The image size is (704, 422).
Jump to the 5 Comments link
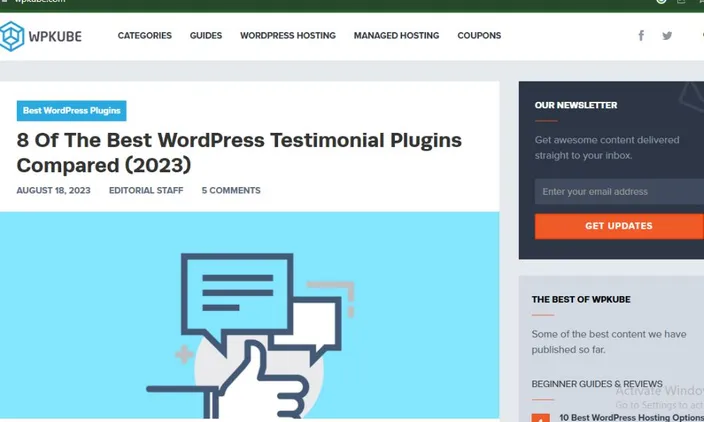pos(231,190)
